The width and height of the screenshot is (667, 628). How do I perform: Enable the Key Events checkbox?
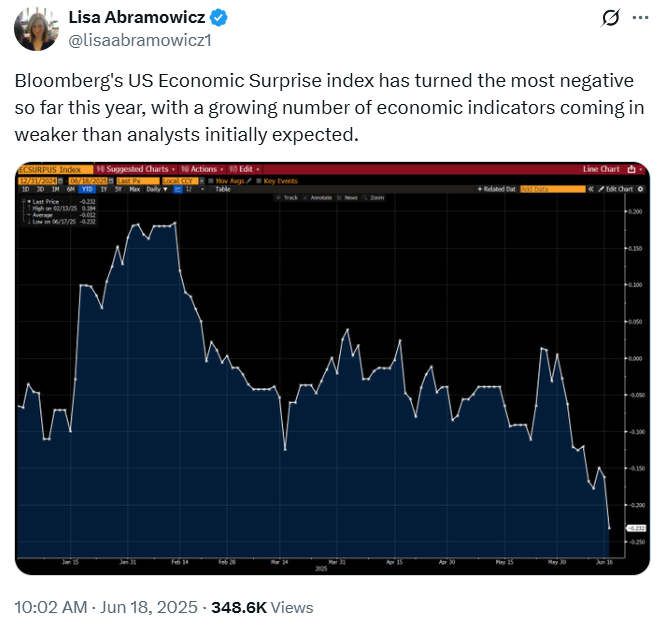click(259, 179)
